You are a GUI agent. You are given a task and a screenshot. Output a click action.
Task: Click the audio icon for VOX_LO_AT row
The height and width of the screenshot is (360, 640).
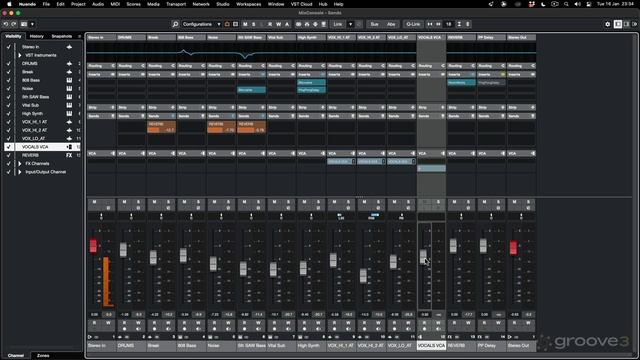point(69,139)
